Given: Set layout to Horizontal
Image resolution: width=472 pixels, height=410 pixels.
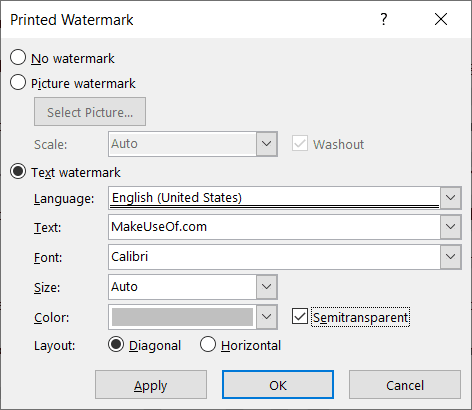Looking at the screenshot, I should tap(208, 344).
